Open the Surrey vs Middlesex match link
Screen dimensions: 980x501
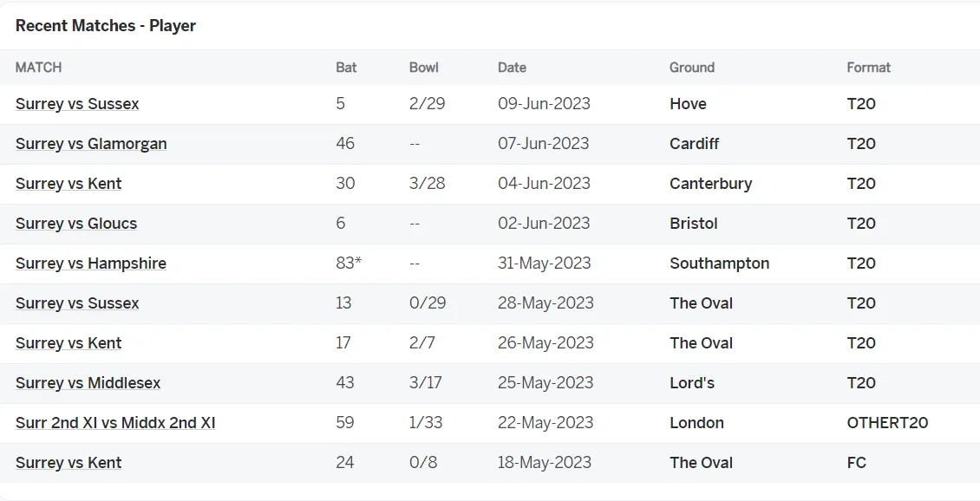88,383
